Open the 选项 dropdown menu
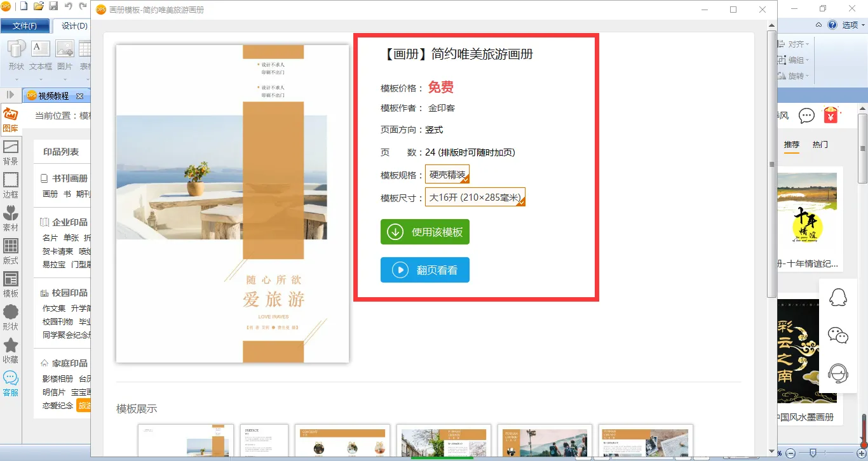The height and width of the screenshot is (461, 868). pos(854,25)
